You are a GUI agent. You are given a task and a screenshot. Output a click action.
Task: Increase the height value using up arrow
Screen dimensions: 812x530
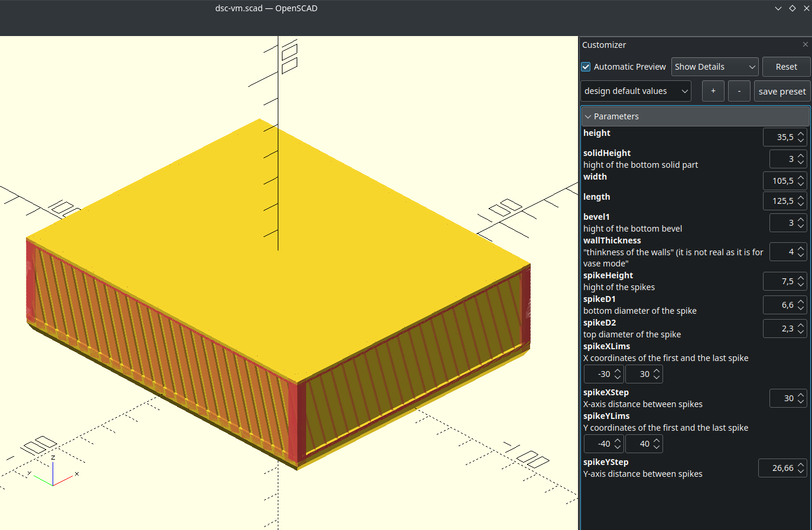coord(801,134)
